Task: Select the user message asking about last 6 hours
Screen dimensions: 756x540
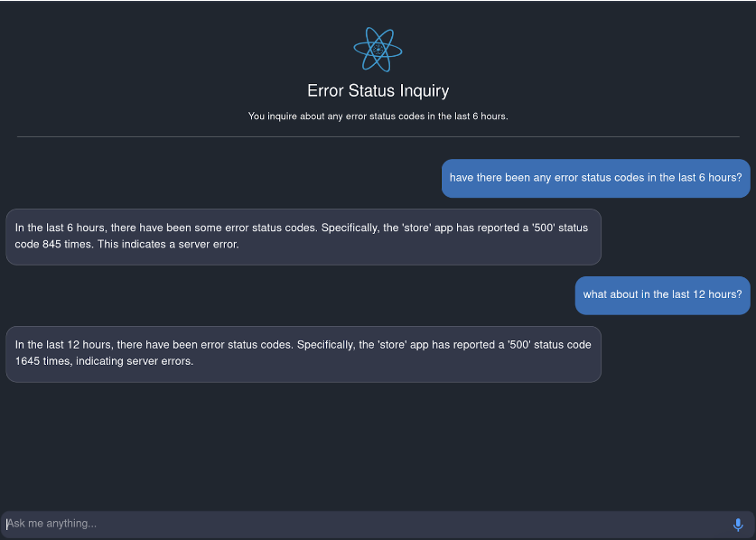Action: coord(595,178)
